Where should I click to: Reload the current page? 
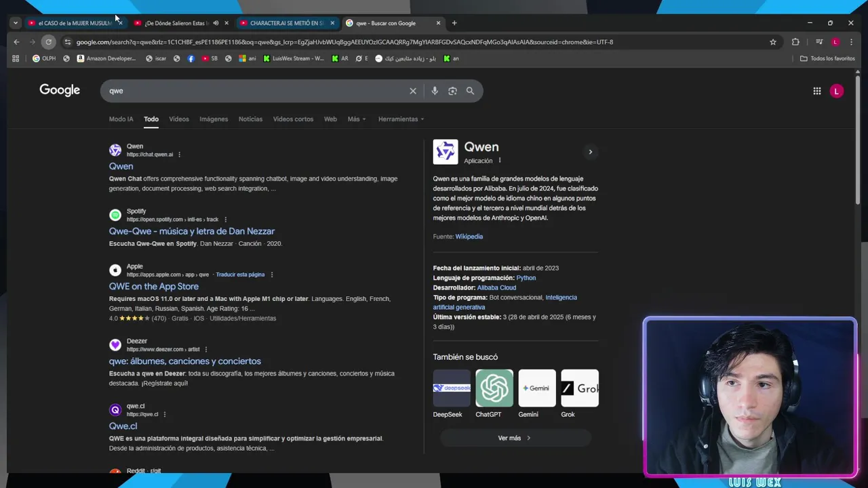pos(48,42)
